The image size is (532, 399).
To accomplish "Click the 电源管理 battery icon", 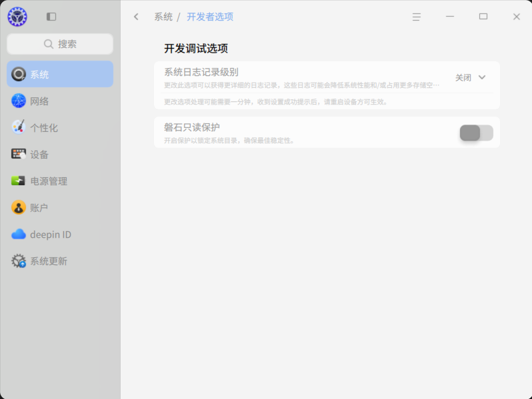I will point(18,181).
